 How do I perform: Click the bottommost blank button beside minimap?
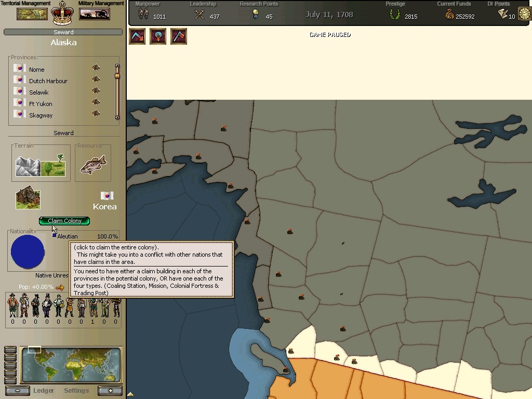pos(10,381)
